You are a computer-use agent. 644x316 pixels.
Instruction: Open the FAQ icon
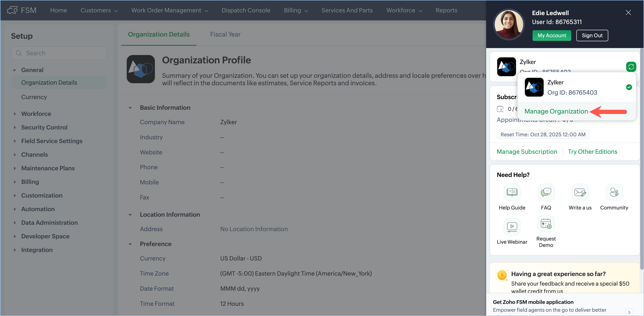(x=546, y=192)
